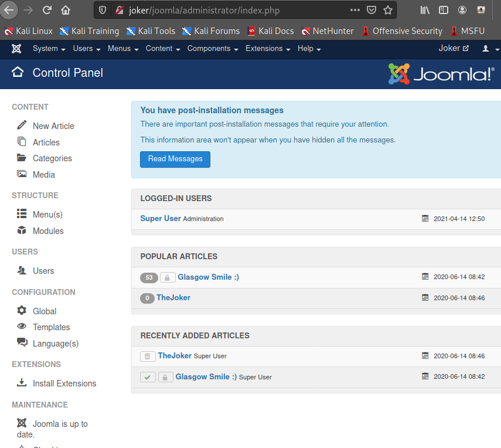Click the Templates eye icon

tap(22, 326)
